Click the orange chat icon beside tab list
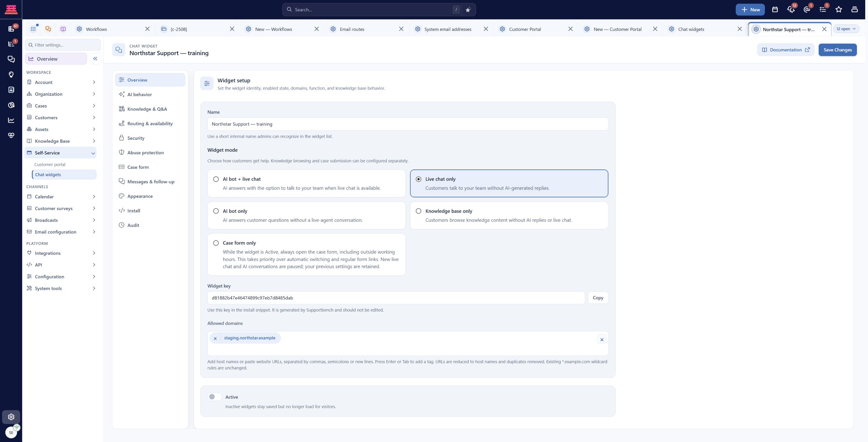Viewport: 868px width, 442px height. pyautogui.click(x=48, y=29)
